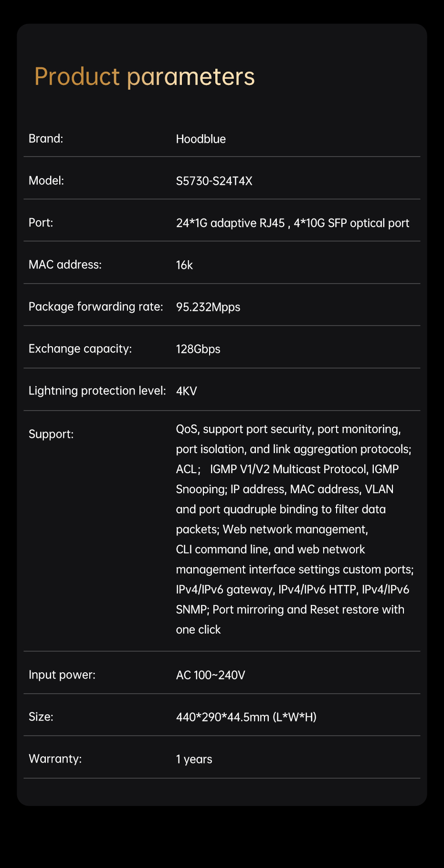
Task: Select the 95.232Mpps value
Action: (208, 307)
